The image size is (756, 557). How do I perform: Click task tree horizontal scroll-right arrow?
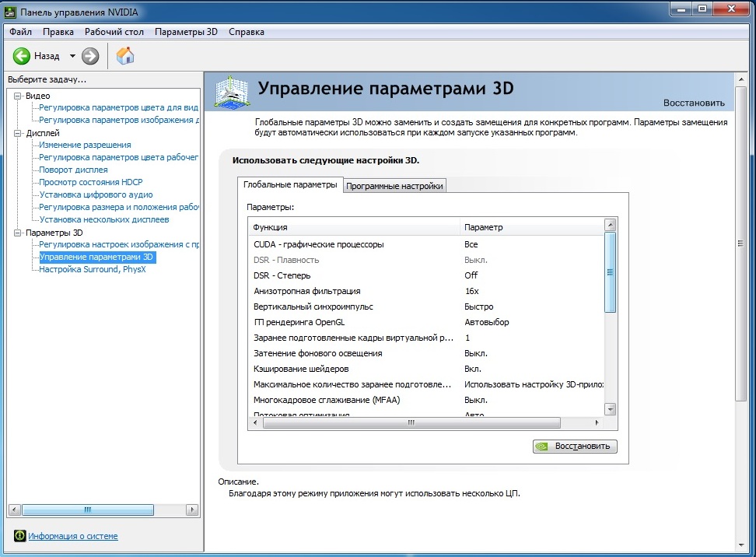pyautogui.click(x=192, y=510)
